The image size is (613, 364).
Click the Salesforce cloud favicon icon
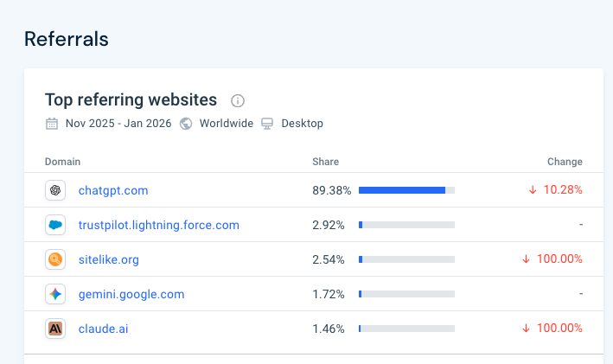pos(55,225)
